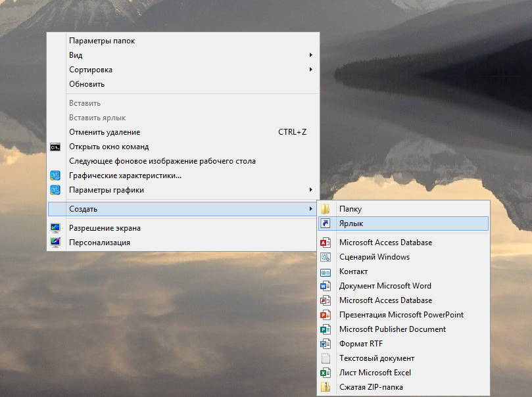Viewport: 532px width, 397px height.
Task: Expand the Вид submenu arrow
Action: (311, 55)
